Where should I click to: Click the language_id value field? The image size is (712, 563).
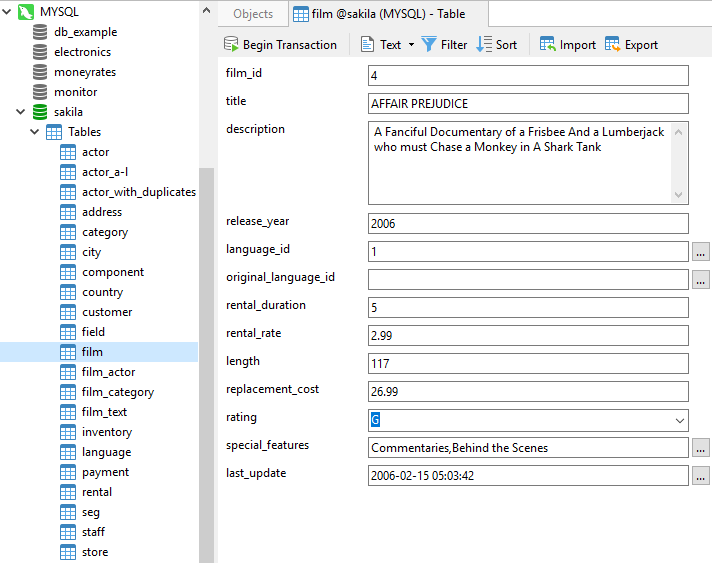528,252
